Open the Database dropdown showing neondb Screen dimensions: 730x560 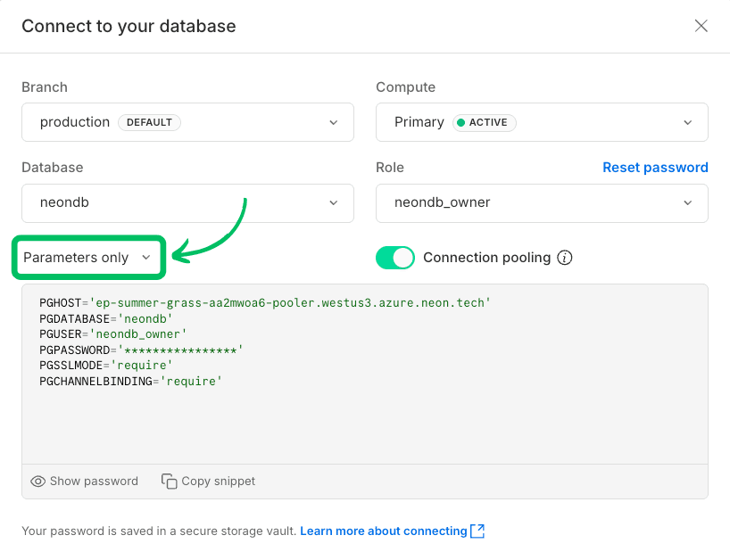pyautogui.click(x=187, y=203)
